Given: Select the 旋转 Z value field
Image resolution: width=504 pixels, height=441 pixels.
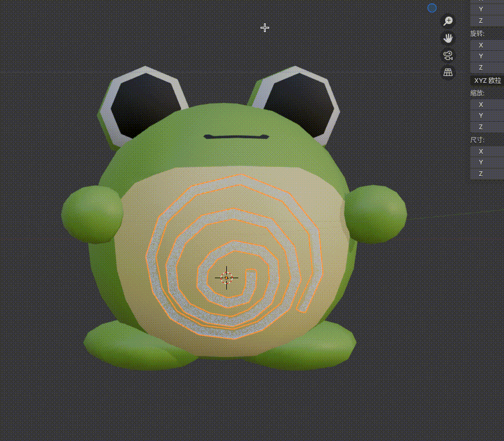Looking at the screenshot, I should [x=487, y=67].
